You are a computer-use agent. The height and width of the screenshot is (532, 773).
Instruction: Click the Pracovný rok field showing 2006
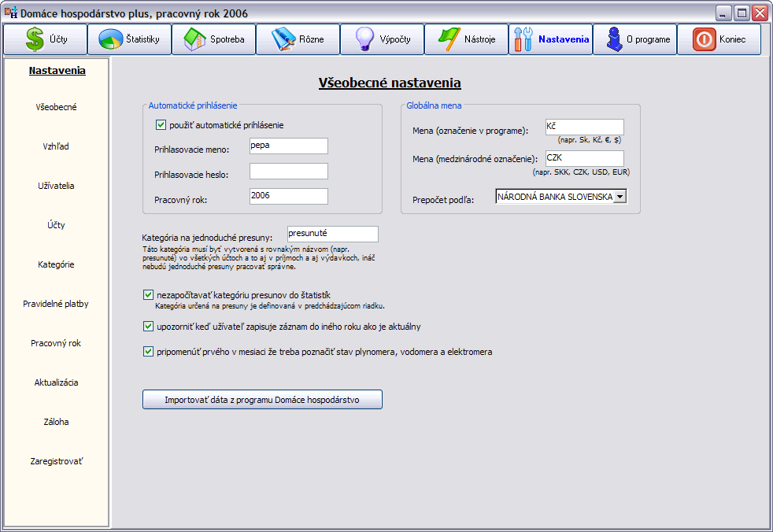click(288, 196)
